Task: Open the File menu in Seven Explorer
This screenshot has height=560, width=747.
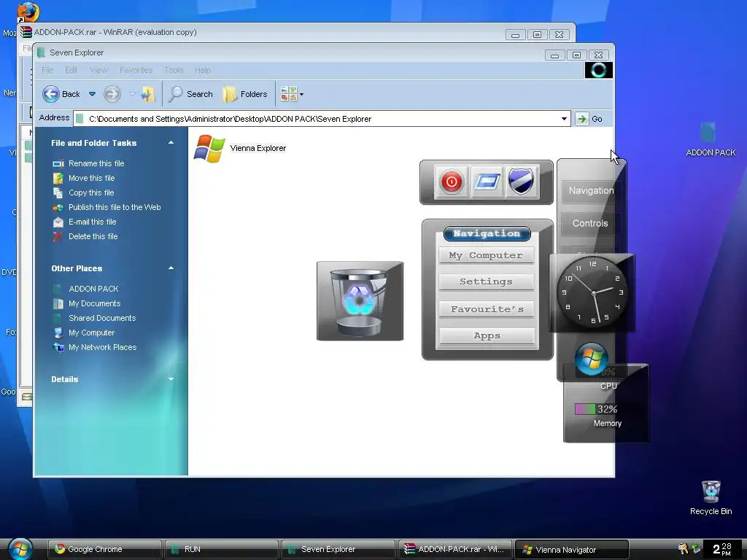Action: 47,70
